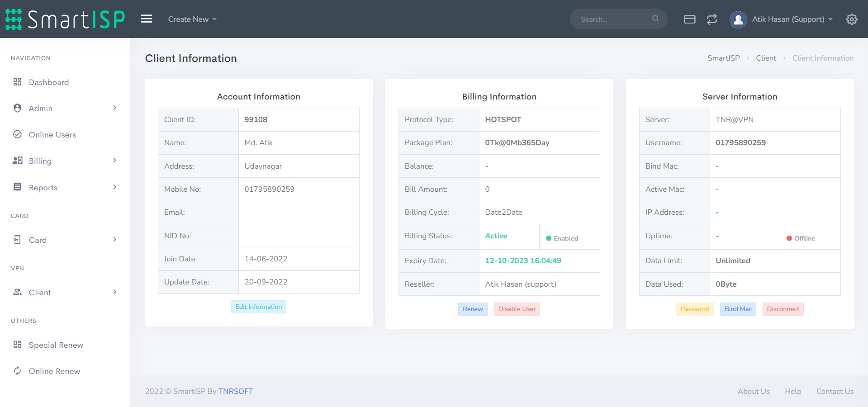This screenshot has height=407, width=868.
Task: Click the sync arrows icon in header
Action: pyautogui.click(x=711, y=19)
